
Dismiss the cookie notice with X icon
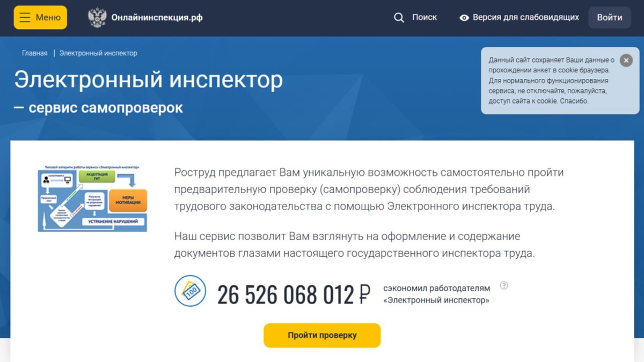[626, 61]
